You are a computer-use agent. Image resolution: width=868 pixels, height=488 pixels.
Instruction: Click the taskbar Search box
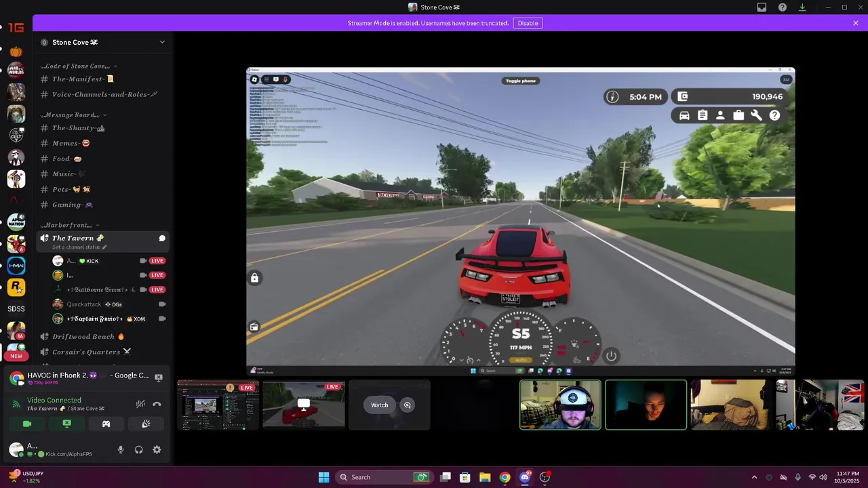pyautogui.click(x=384, y=477)
